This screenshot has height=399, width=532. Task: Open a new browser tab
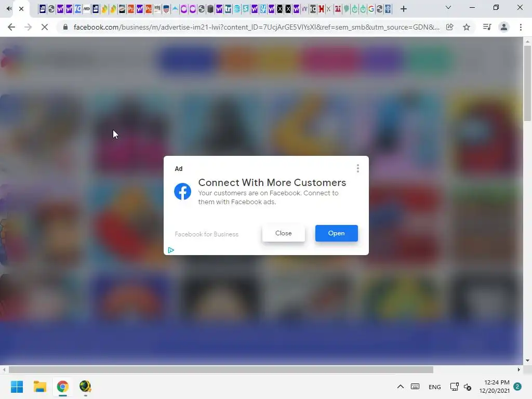coord(403,9)
